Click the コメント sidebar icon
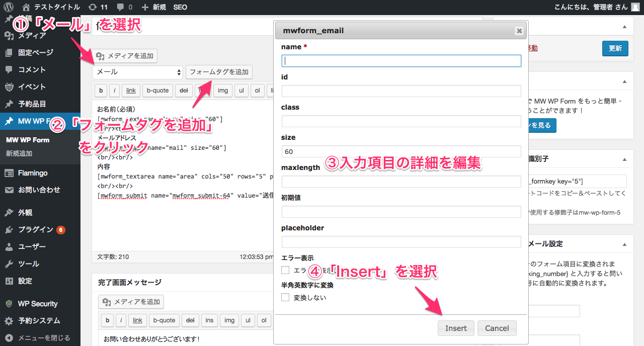Screen dimensions: 644x346 tap(9, 69)
